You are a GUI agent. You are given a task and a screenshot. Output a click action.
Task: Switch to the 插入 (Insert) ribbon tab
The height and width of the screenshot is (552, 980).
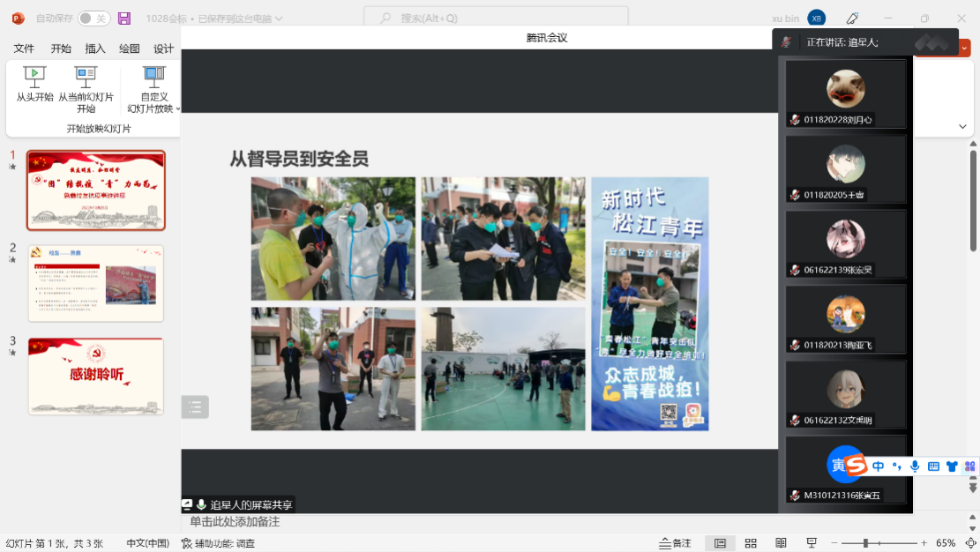[x=95, y=48]
